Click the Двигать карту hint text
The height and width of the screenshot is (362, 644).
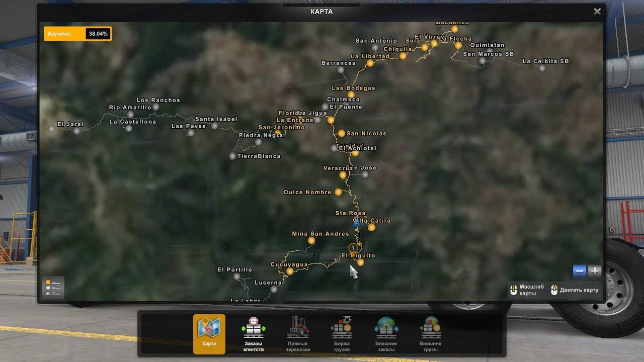(580, 290)
